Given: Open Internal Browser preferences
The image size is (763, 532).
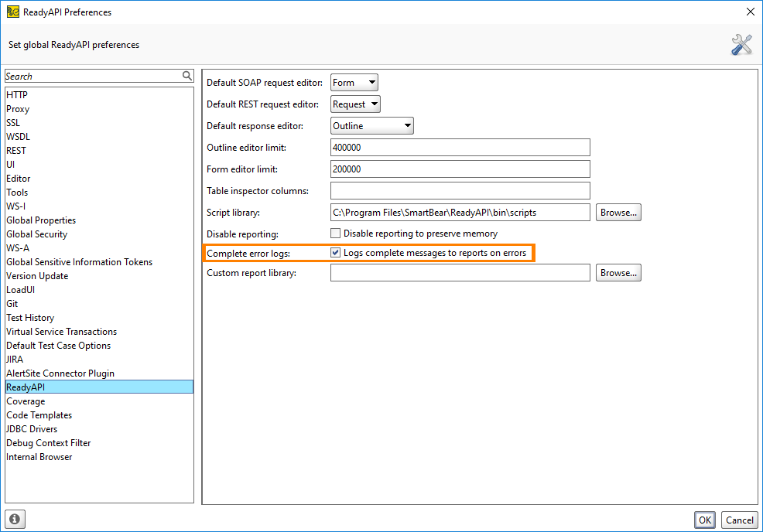Looking at the screenshot, I should pos(99,457).
